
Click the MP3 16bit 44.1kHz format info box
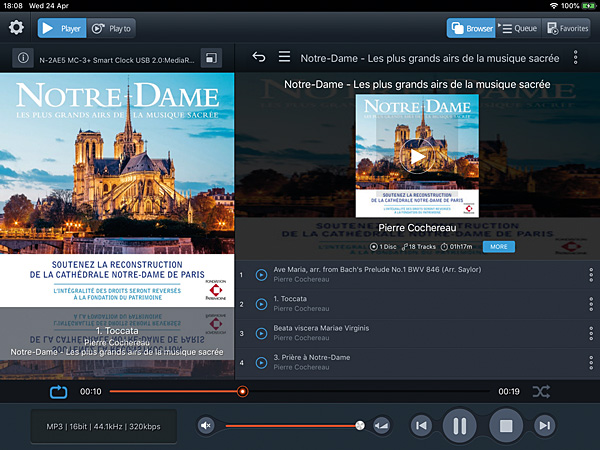coord(104,426)
